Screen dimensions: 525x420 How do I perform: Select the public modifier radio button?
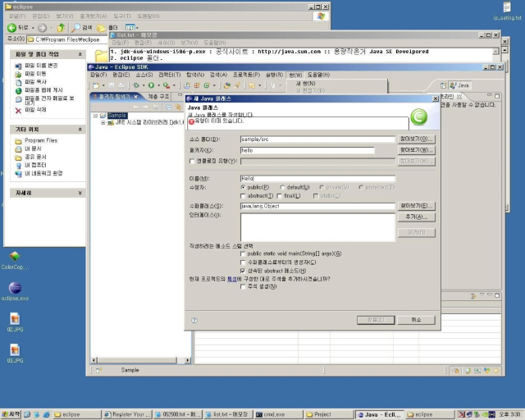click(x=243, y=187)
